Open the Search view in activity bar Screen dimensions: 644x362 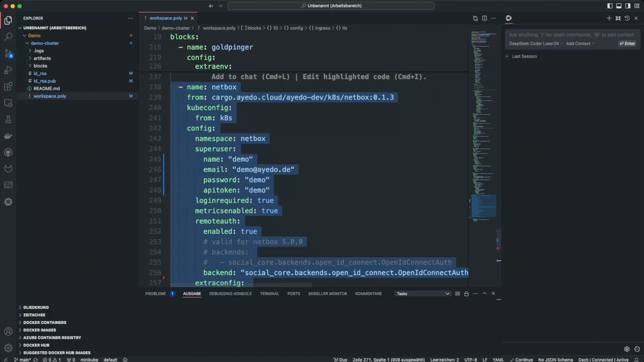pos(8,37)
